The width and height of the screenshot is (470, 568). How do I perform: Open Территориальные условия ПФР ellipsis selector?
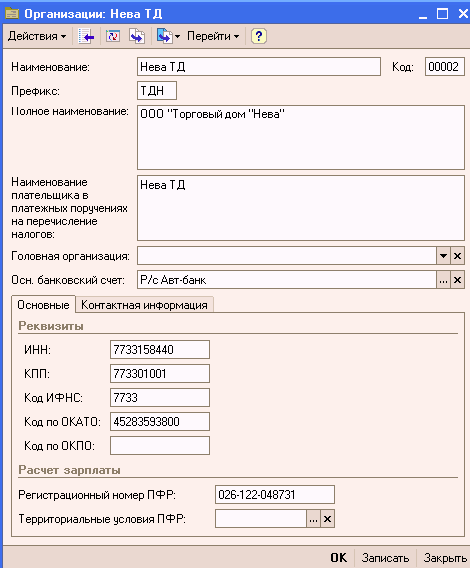(313, 519)
